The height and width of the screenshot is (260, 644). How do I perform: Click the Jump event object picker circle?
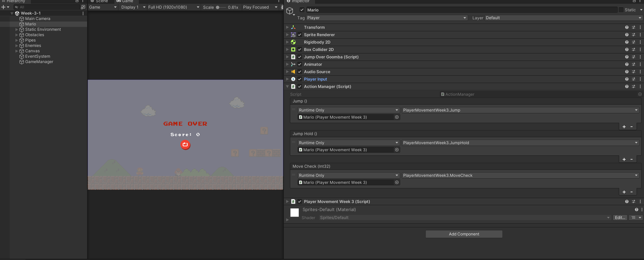coord(397,117)
